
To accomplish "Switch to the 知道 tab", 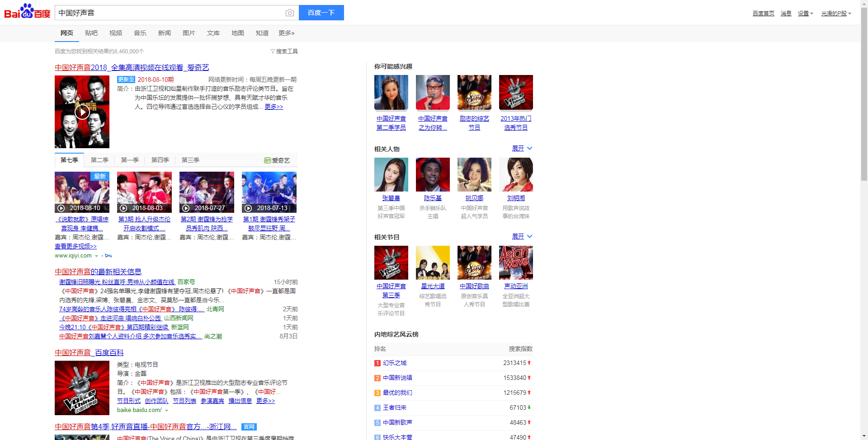I will [262, 33].
